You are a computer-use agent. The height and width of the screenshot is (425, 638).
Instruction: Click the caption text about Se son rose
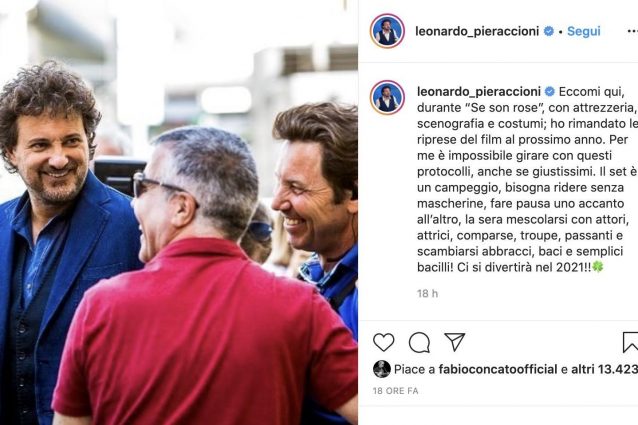(x=527, y=179)
